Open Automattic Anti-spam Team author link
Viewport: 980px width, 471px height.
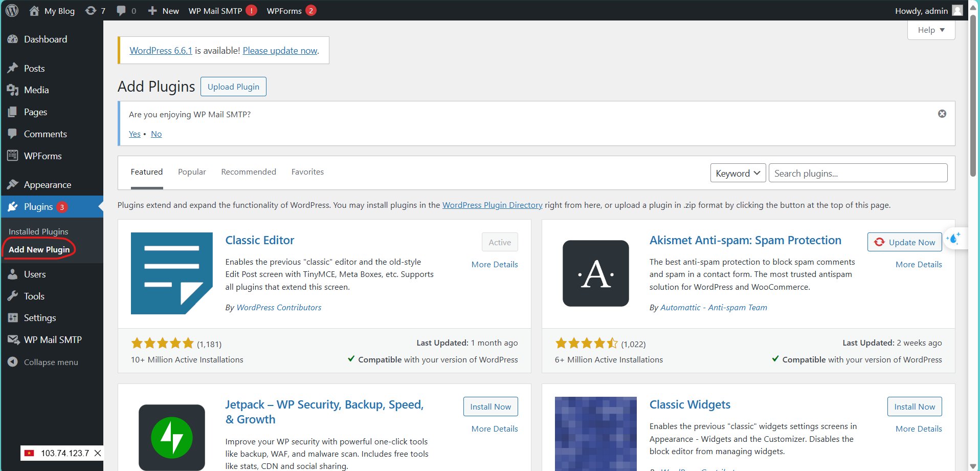pos(714,308)
